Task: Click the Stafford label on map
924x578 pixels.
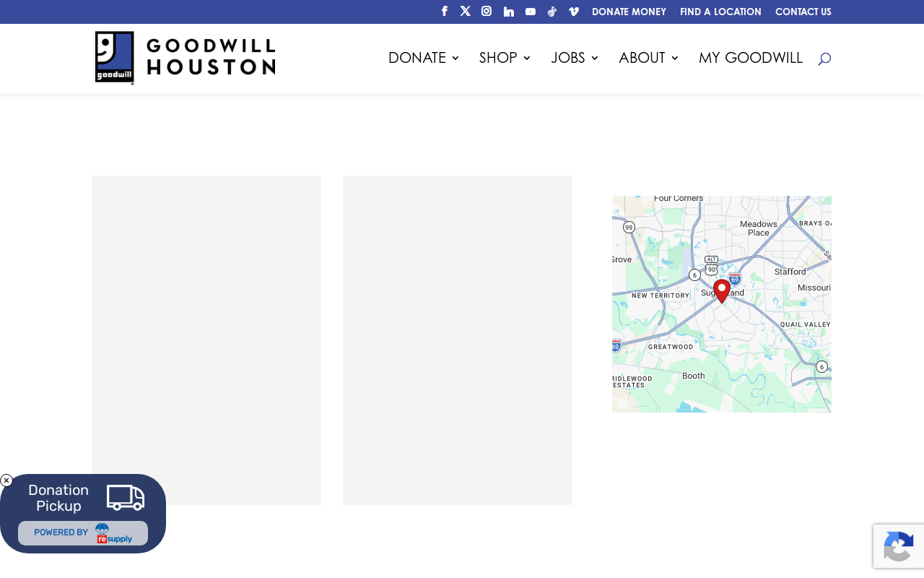Action: [790, 272]
